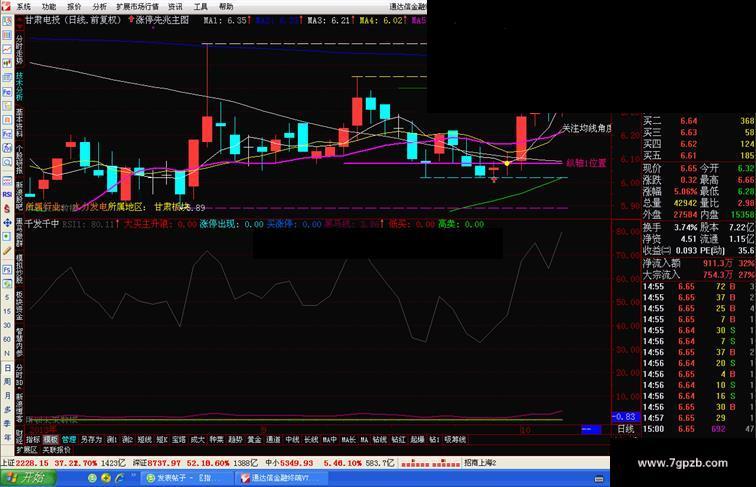Select the 周 weekly period button
Viewport: 756px width, 487px height.
[7, 382]
